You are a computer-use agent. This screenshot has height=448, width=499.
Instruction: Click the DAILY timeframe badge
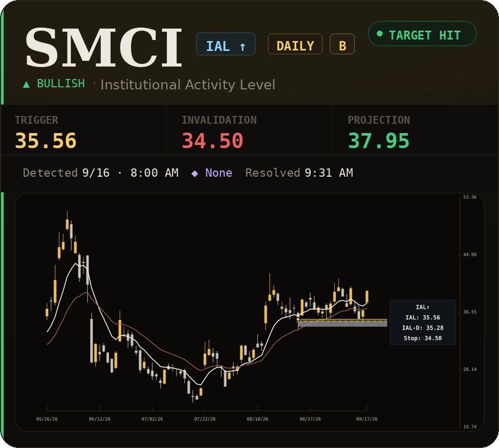(295, 44)
